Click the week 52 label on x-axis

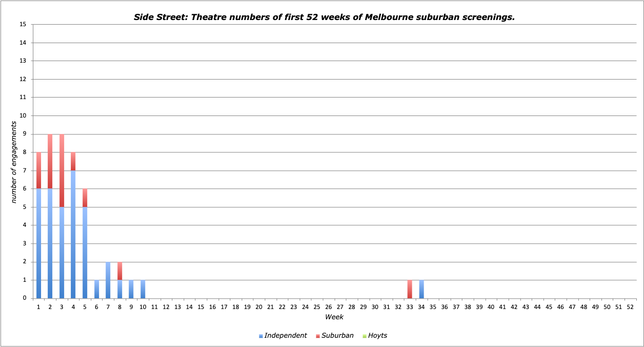630,306
